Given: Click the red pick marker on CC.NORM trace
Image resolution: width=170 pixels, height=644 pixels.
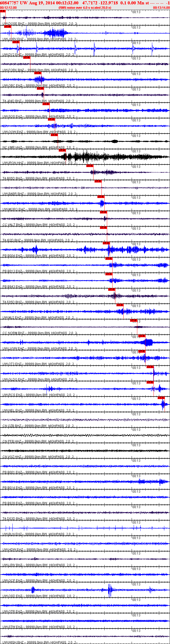Looking at the screenshot, I should click(x=134, y=320).
